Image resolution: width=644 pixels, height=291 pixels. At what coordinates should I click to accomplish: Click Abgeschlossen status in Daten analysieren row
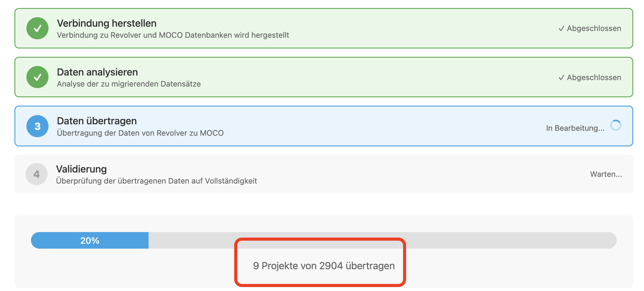[x=590, y=77]
